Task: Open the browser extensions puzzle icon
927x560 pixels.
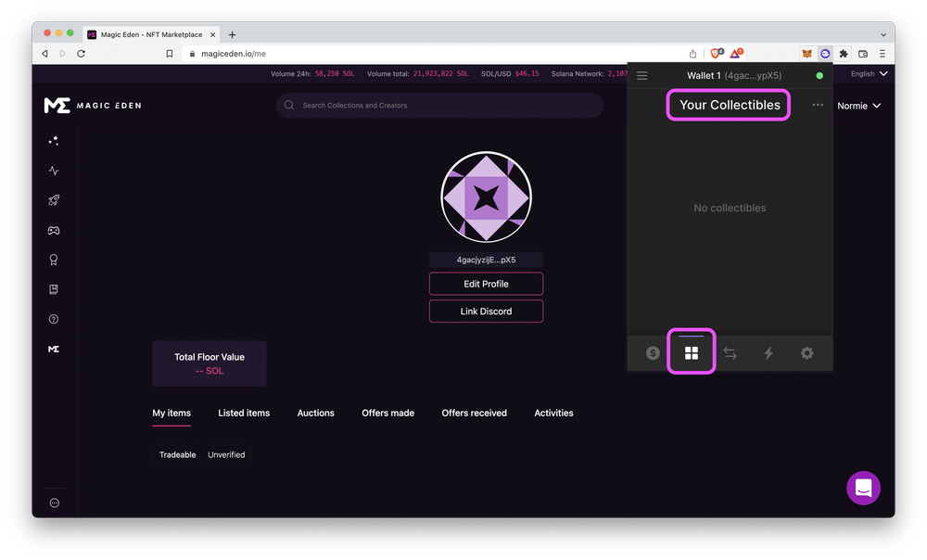Action: point(844,54)
